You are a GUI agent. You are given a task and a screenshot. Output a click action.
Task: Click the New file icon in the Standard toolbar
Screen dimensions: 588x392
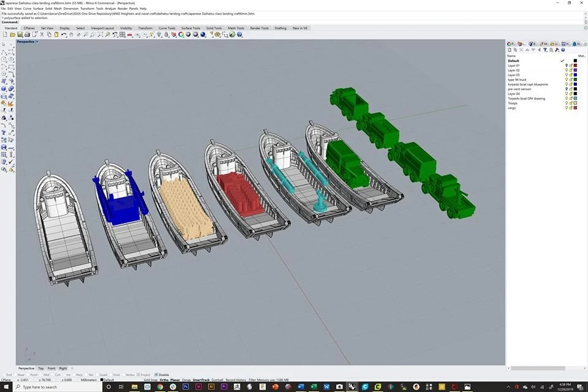(5, 34)
